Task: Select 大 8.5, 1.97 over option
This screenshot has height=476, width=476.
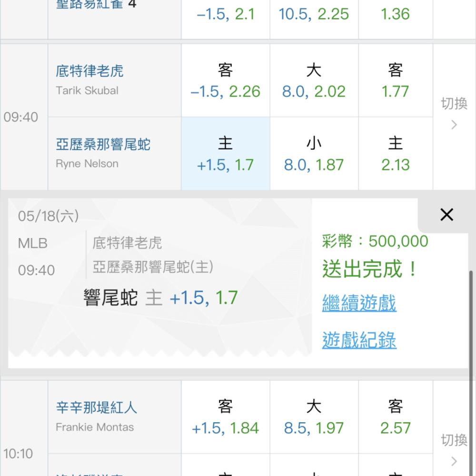Action: [x=314, y=417]
